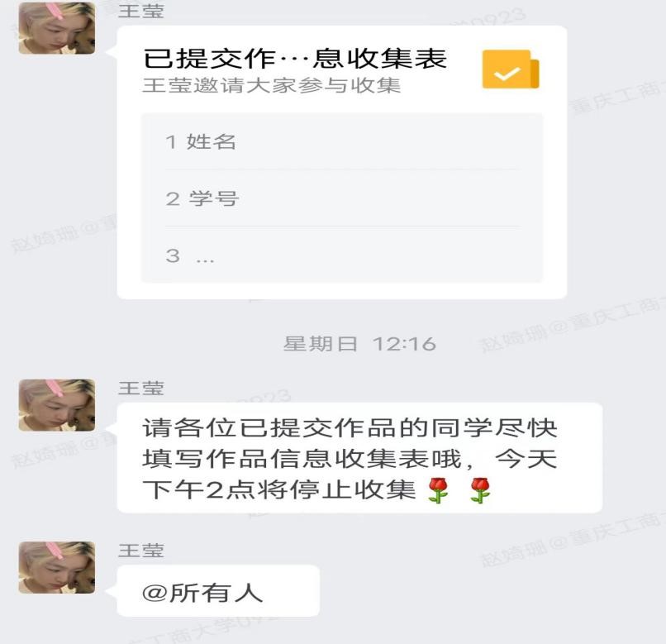Viewport: 666px width, 644px height.
Task: Select the 王莹邀请大家参与收集 subtitle
Action: point(271,85)
